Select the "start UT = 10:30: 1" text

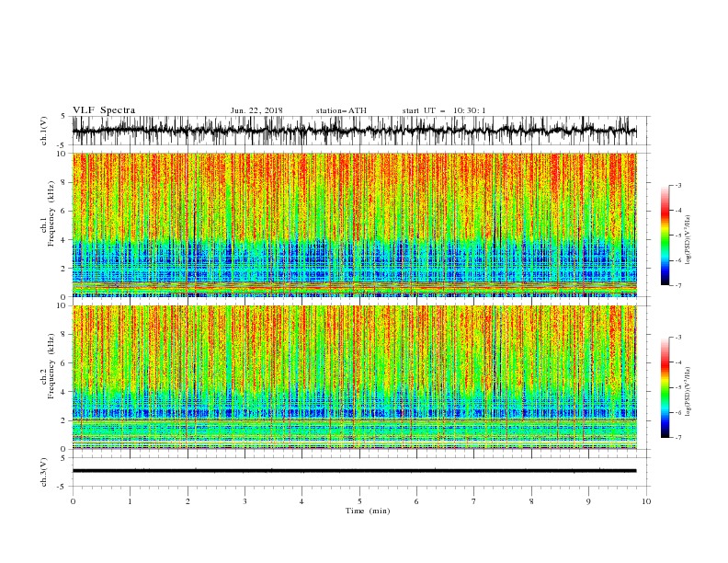click(x=444, y=110)
